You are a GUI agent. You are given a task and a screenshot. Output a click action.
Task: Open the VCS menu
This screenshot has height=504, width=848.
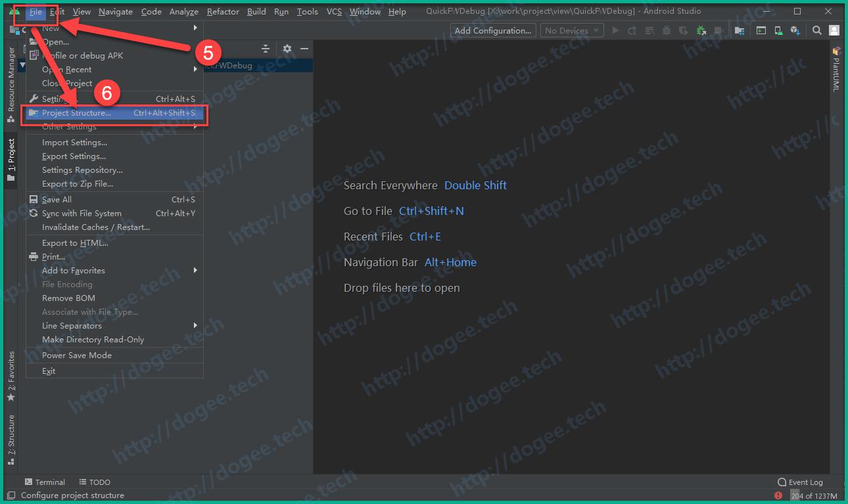[x=334, y=11]
